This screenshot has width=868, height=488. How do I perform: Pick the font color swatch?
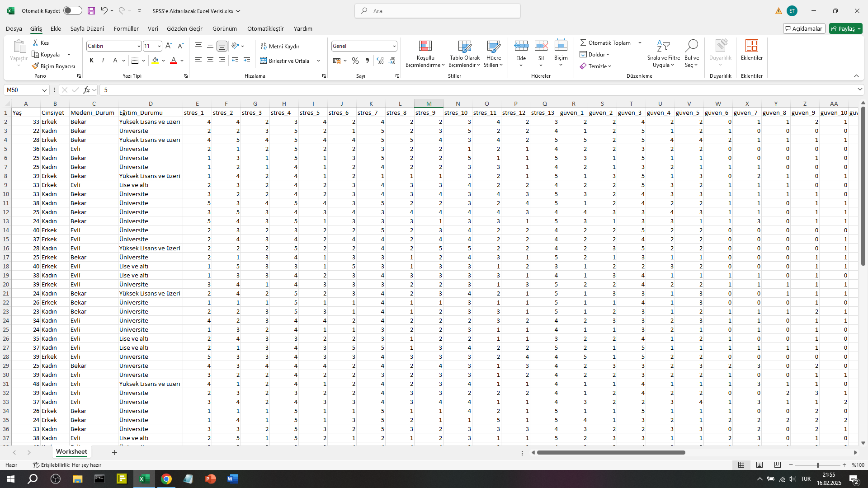pos(173,60)
